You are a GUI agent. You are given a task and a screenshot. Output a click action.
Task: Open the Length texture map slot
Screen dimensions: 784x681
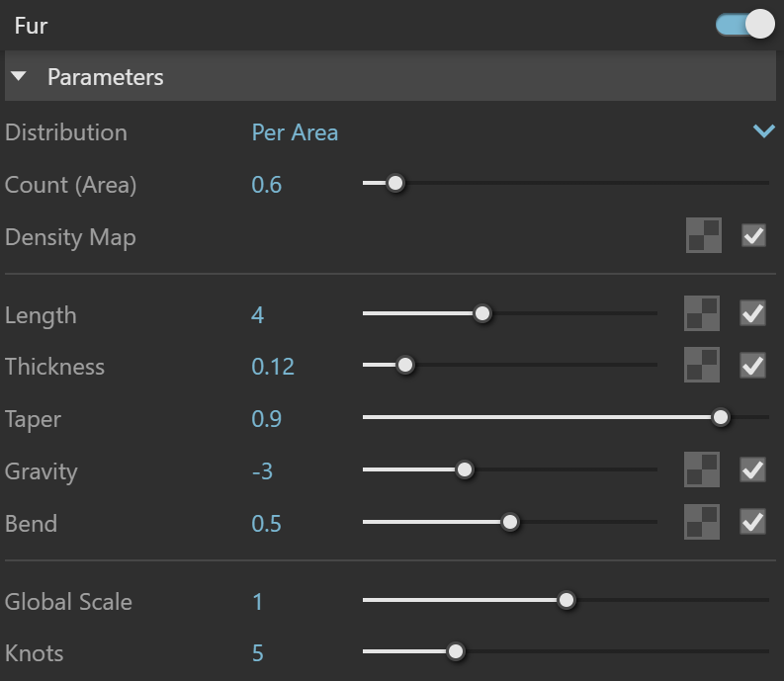pyautogui.click(x=702, y=313)
